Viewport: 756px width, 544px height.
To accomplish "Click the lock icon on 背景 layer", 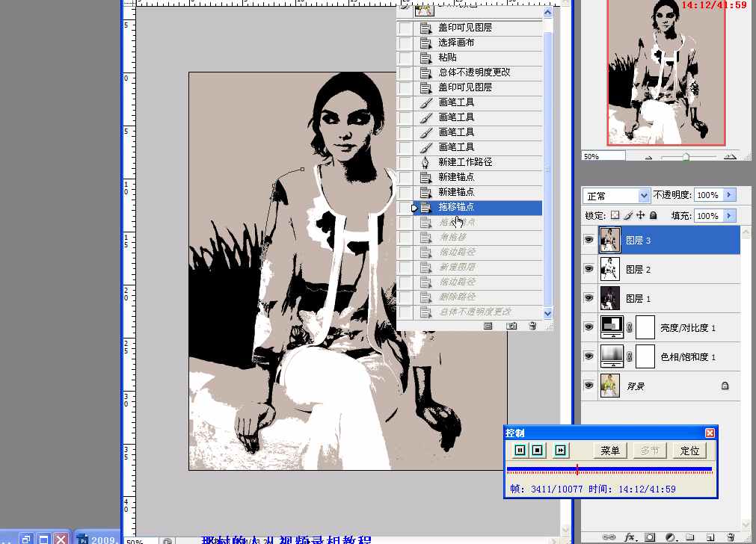I will 725,386.
